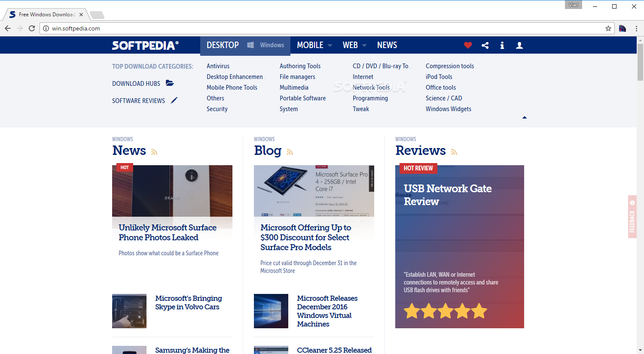
Task: Open the News RSS feed icon
Action: click(154, 152)
